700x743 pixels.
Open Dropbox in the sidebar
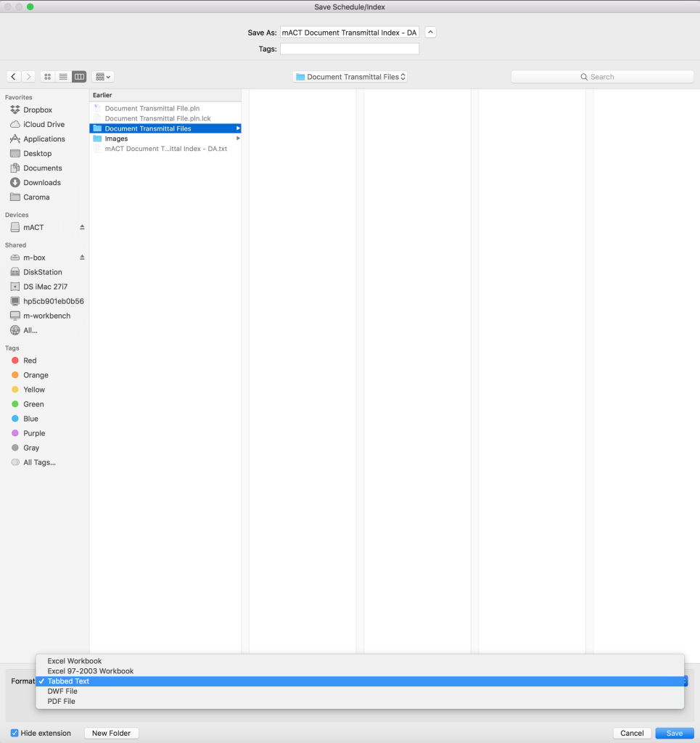point(37,110)
